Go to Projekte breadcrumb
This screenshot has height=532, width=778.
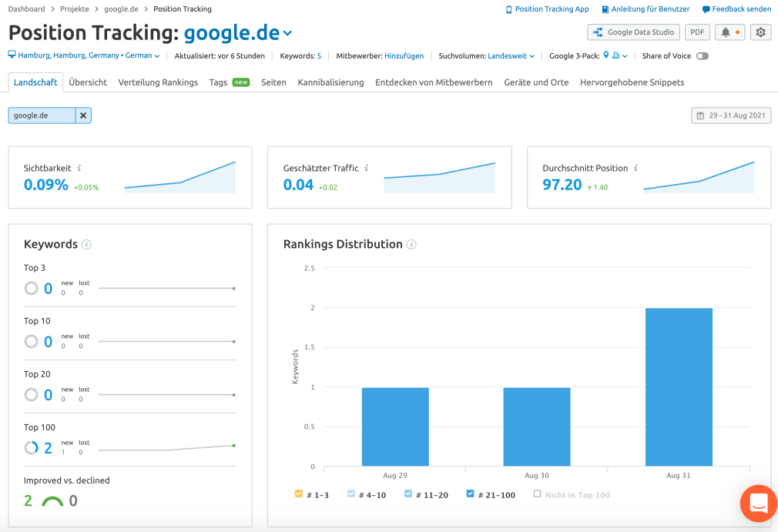coord(75,9)
